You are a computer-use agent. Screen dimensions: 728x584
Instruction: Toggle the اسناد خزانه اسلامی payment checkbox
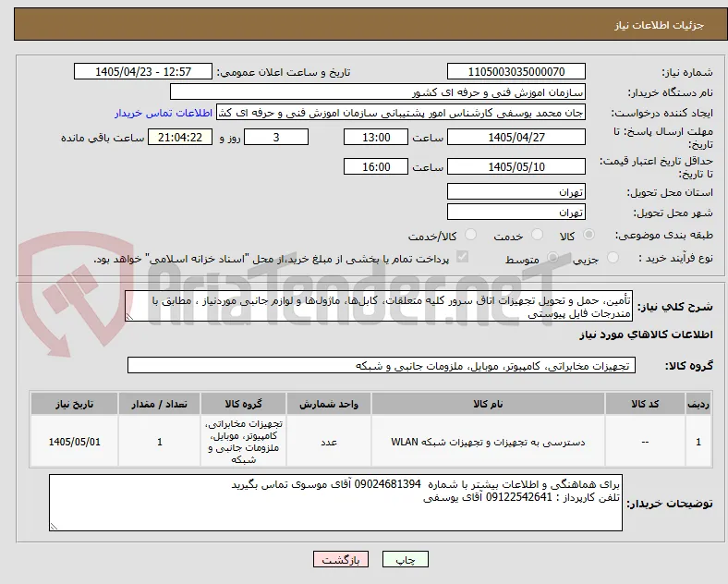coord(463,257)
